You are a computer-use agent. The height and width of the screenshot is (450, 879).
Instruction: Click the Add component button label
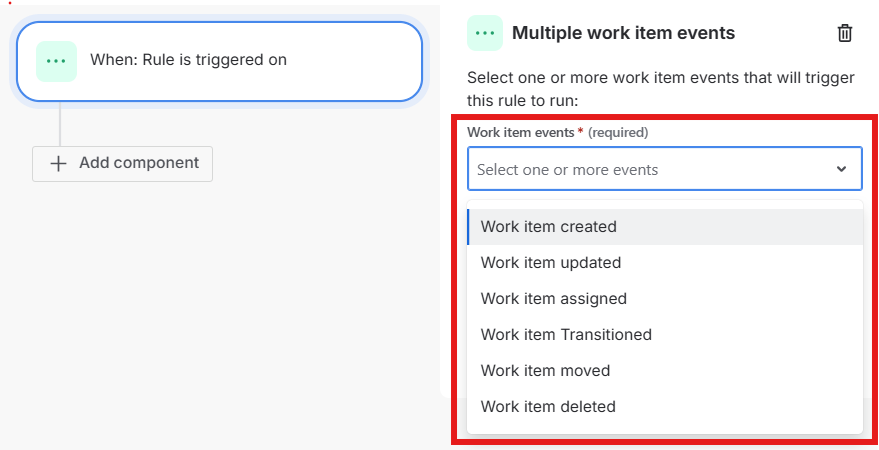(x=139, y=163)
